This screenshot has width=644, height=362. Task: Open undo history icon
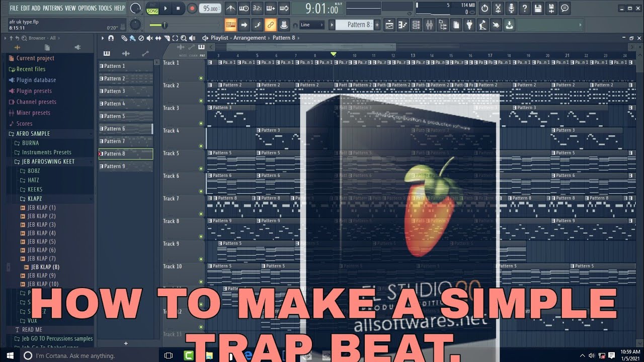pyautogui.click(x=485, y=8)
